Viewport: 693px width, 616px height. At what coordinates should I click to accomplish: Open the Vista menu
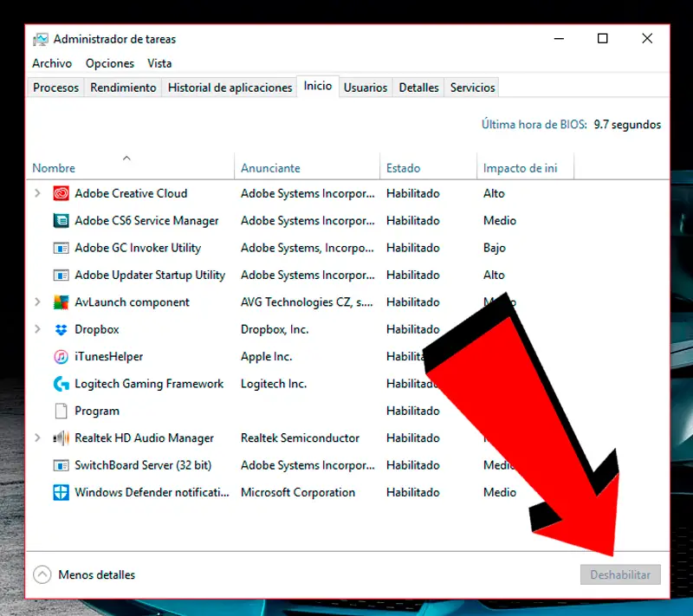pos(159,63)
